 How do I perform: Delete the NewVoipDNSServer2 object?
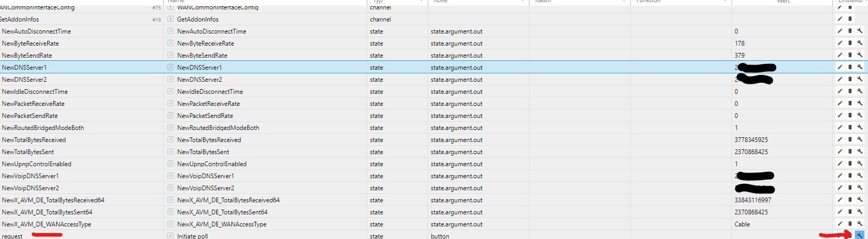coord(850,188)
